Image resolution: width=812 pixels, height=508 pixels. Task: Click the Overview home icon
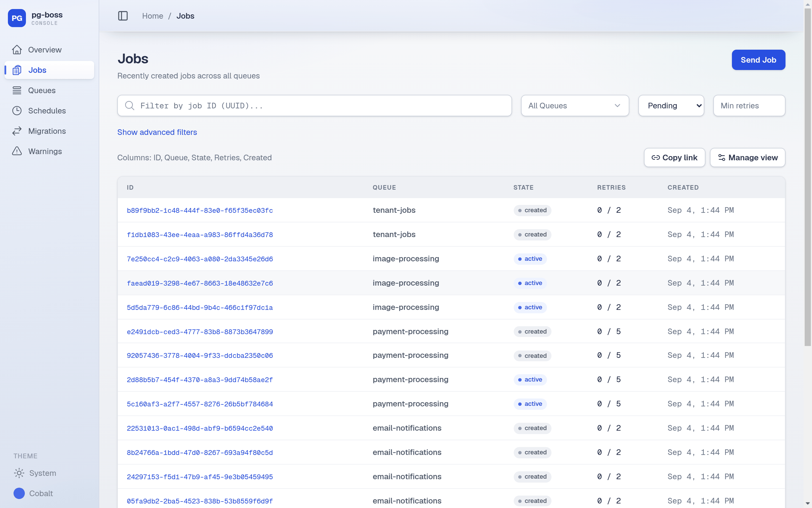pyautogui.click(x=17, y=50)
